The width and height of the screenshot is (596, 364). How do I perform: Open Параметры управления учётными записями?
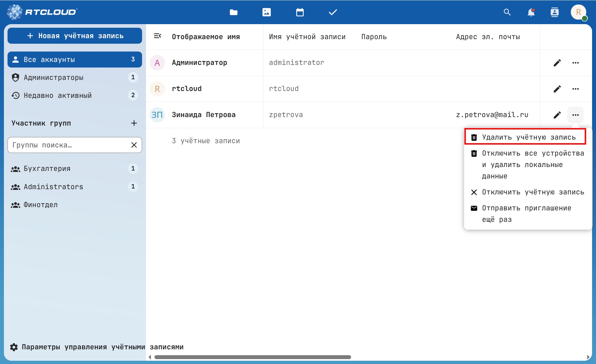tap(97, 347)
